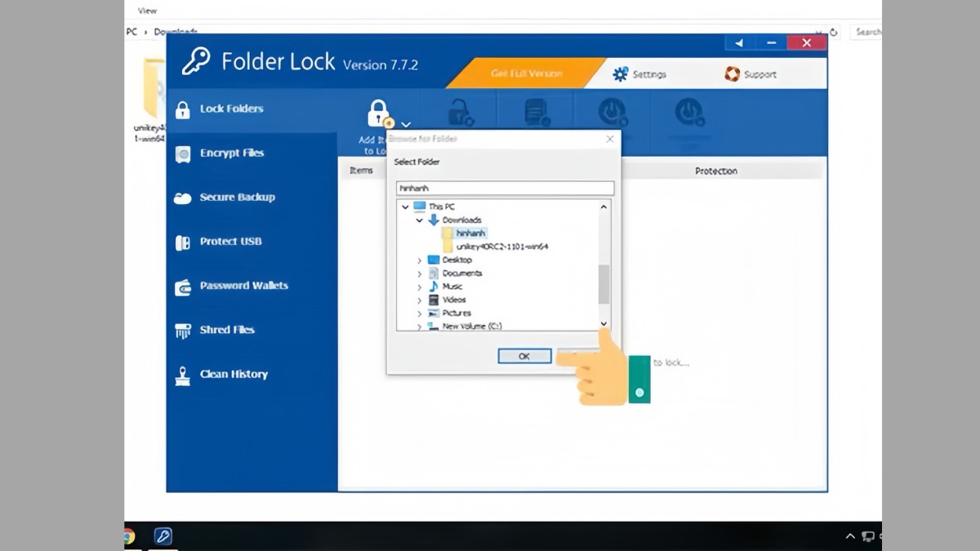Close the Folder Lock window
The height and width of the screenshot is (551, 980).
point(807,43)
